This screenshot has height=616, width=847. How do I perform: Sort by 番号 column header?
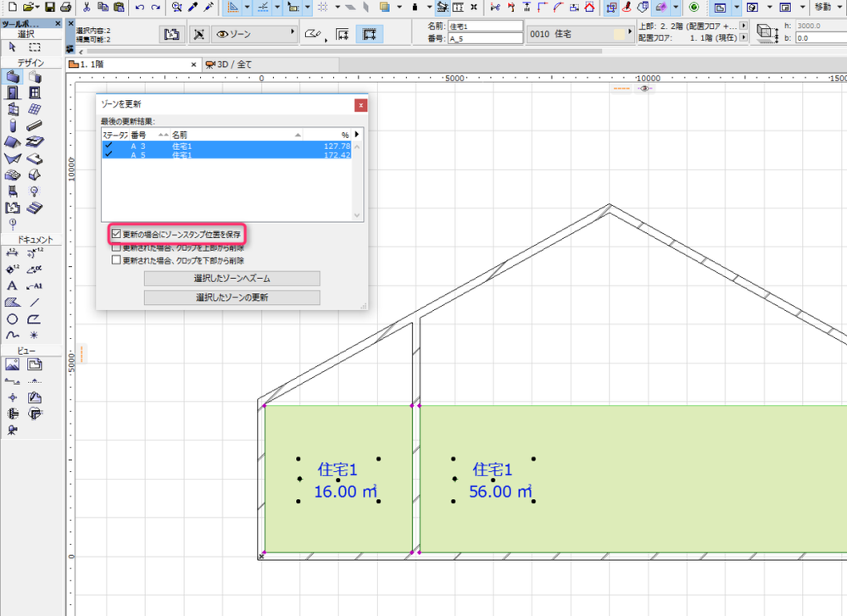coord(148,135)
